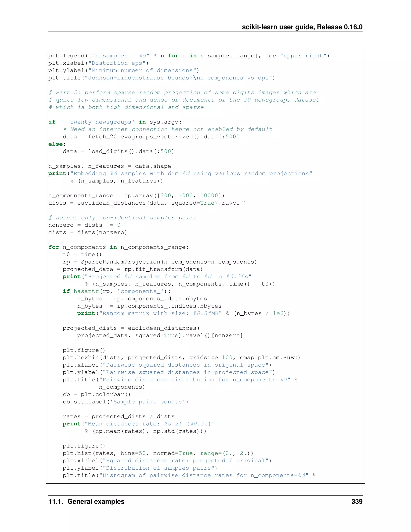
Task: Click the 'for n_components in n_components_range:' line
Action: (x=119, y=247)
